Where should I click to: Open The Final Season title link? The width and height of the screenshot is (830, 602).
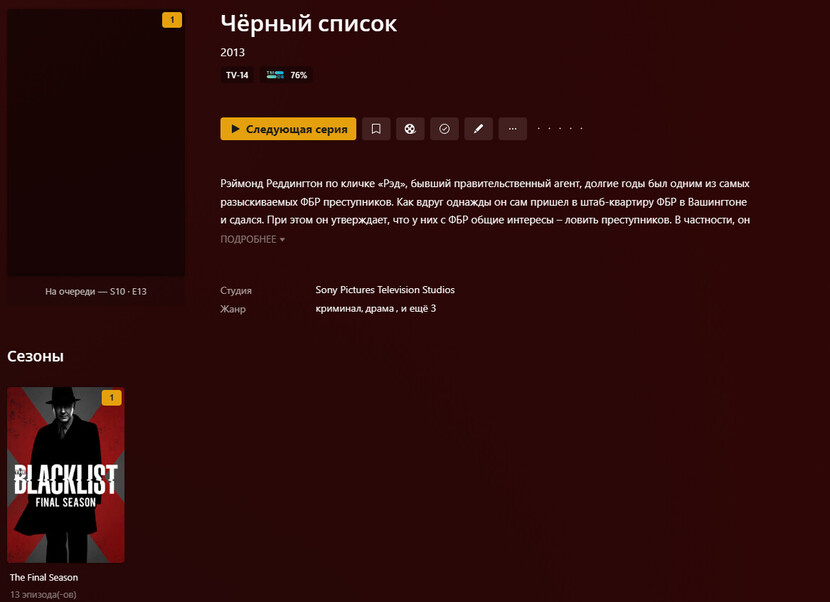[x=44, y=577]
